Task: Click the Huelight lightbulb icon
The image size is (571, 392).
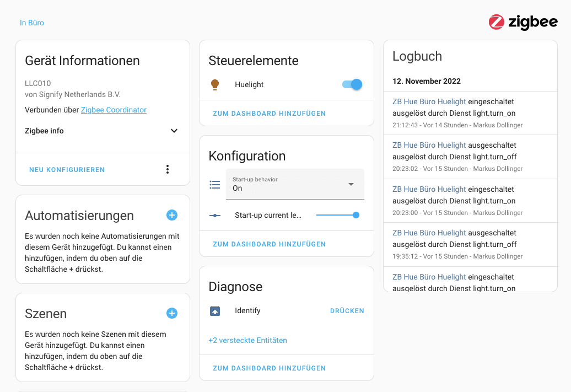Action: [x=215, y=84]
